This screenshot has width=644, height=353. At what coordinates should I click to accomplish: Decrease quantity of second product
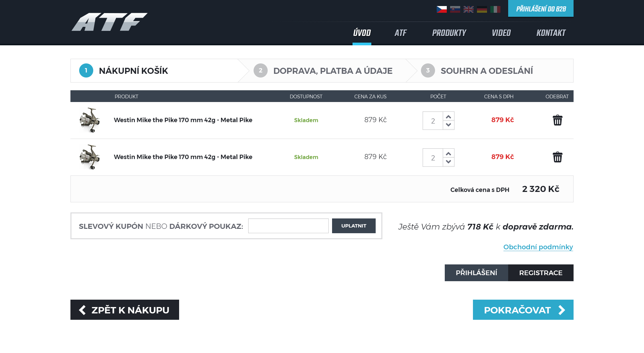click(x=448, y=162)
